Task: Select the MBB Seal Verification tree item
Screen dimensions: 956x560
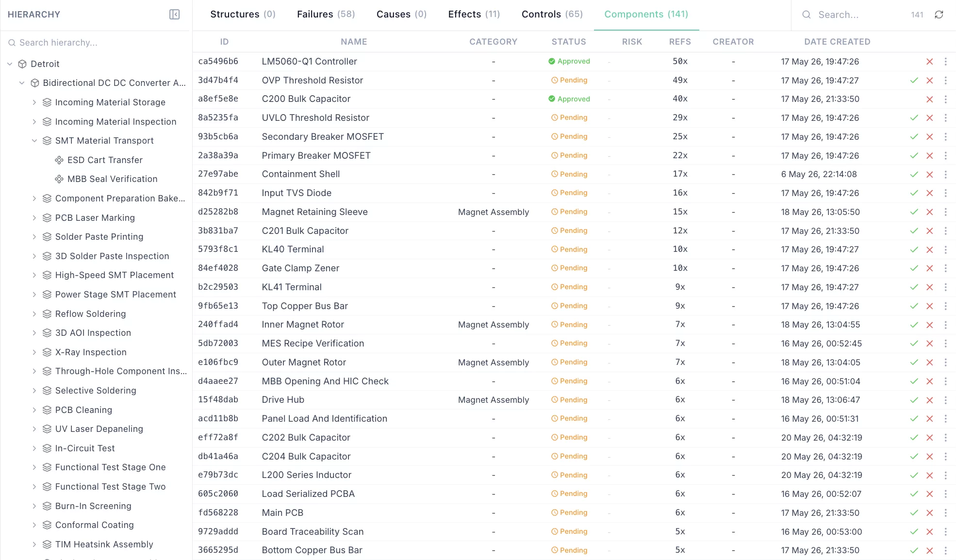Action: tap(112, 179)
